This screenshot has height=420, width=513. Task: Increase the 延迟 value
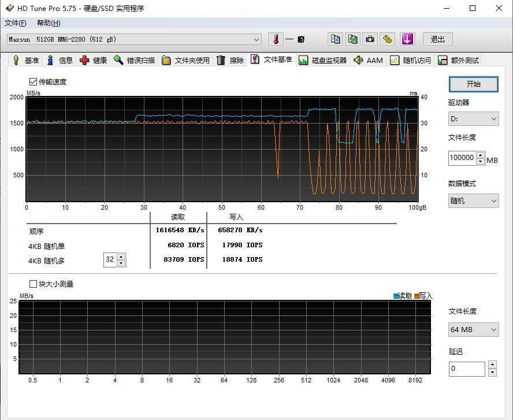(492, 365)
